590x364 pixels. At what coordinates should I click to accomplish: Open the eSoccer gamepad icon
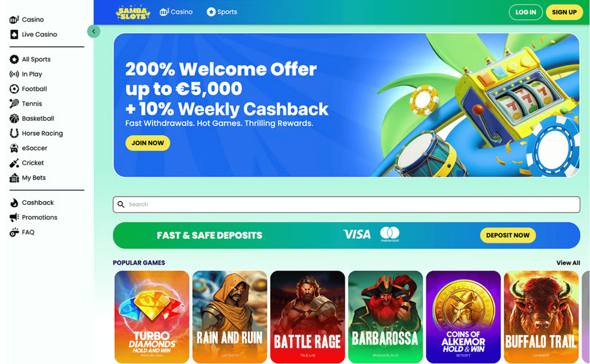pyautogui.click(x=14, y=148)
